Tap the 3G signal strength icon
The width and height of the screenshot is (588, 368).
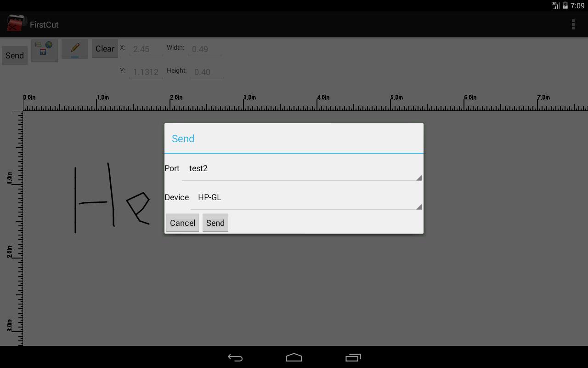[556, 6]
